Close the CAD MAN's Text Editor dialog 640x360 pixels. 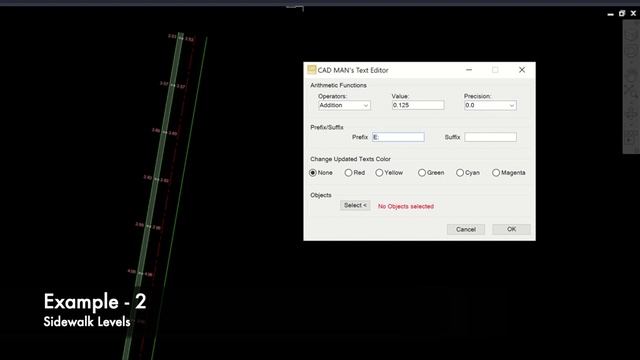(x=522, y=70)
